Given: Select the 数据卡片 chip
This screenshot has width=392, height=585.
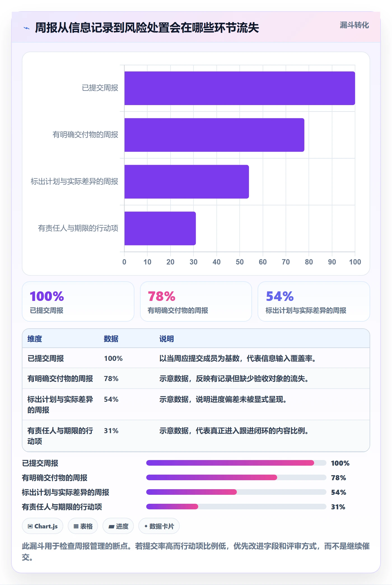Looking at the screenshot, I should point(159,526).
